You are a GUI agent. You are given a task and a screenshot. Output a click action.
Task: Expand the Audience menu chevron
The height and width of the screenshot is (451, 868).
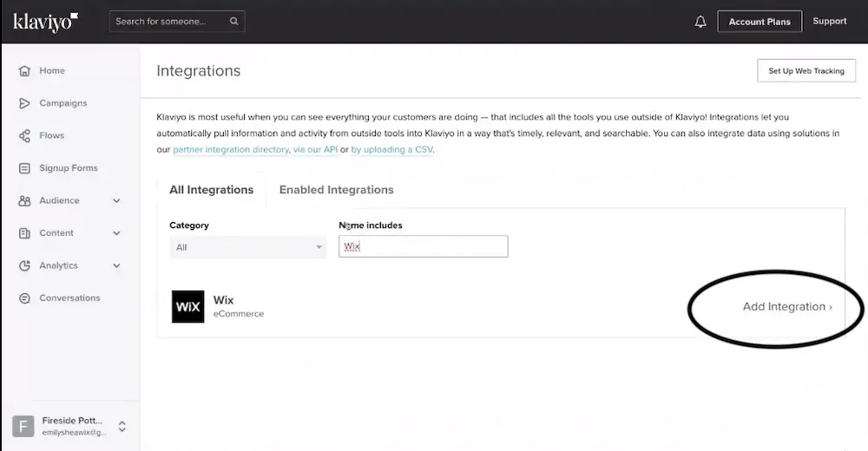pyautogui.click(x=116, y=201)
